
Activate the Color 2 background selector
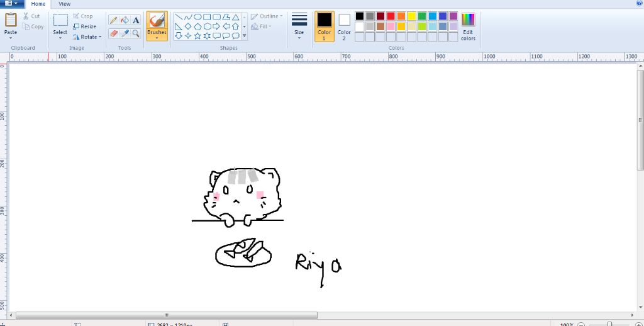344,26
